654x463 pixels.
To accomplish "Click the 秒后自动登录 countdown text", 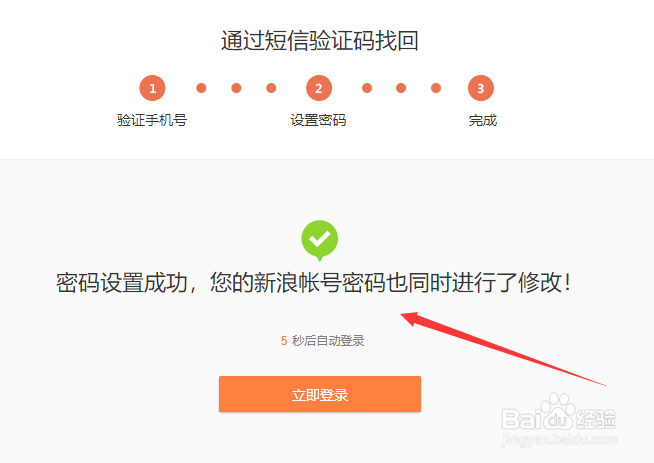I will [x=328, y=341].
